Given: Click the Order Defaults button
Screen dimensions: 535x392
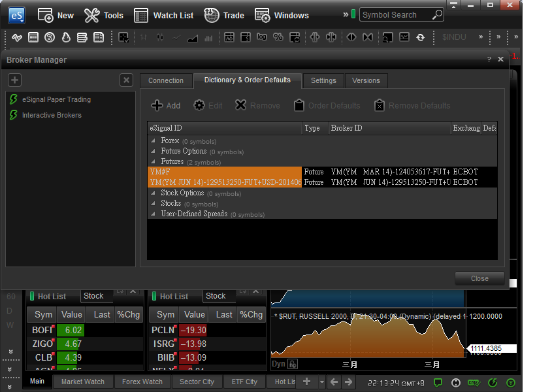Looking at the screenshot, I should point(327,105).
